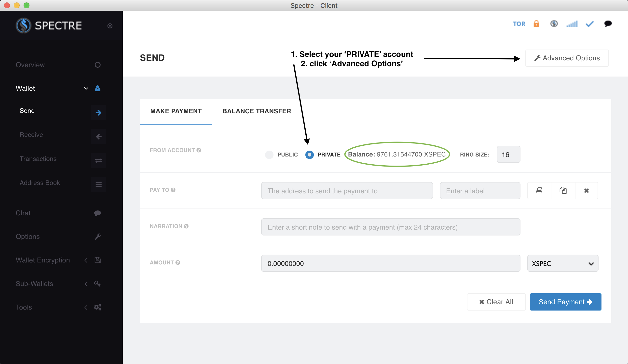This screenshot has height=364, width=628.
Task: Select the PRIVATE account radio button
Action: pyautogui.click(x=309, y=155)
